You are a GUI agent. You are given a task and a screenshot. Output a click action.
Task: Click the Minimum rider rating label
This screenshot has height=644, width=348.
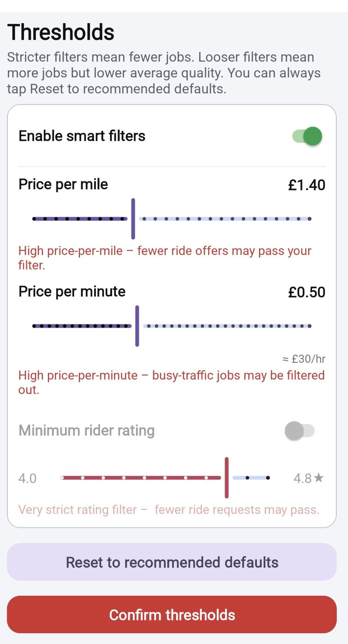click(x=87, y=431)
